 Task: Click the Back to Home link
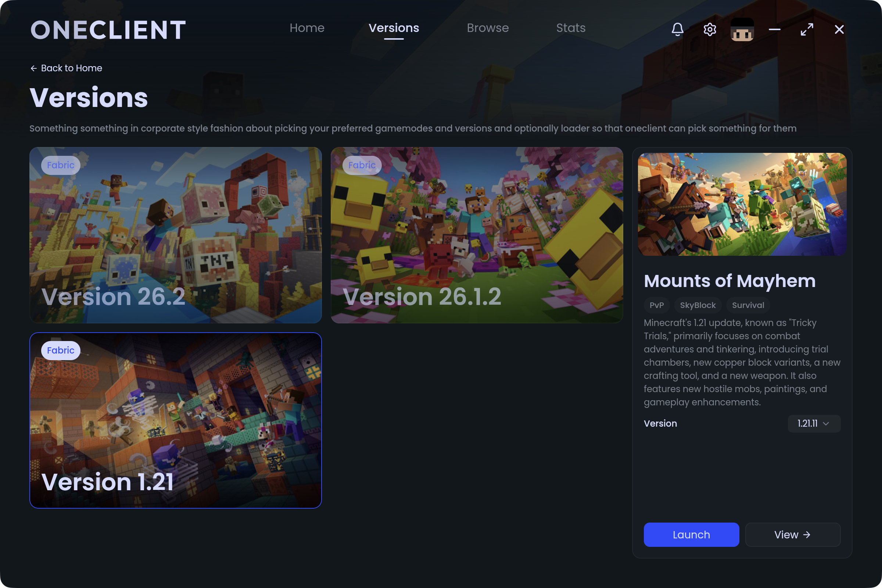click(66, 68)
